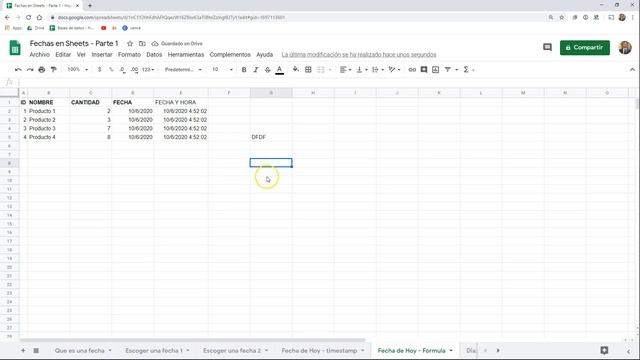Select column G header
Screen dimensions: 640x360
coord(271,93)
